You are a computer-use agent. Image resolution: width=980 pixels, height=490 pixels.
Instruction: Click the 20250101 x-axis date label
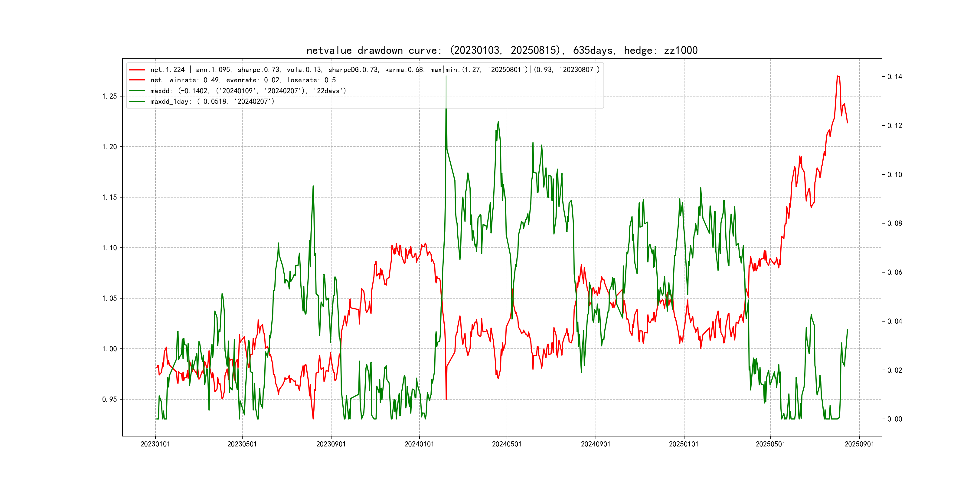click(x=684, y=444)
